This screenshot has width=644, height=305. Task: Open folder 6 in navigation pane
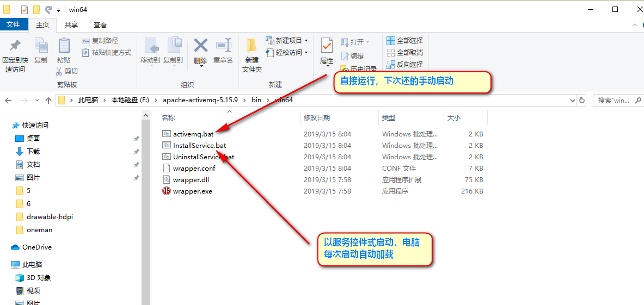(28, 204)
